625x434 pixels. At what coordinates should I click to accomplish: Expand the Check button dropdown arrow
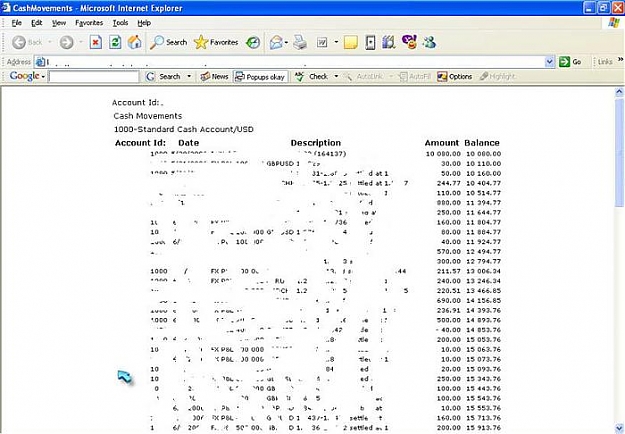[336, 77]
